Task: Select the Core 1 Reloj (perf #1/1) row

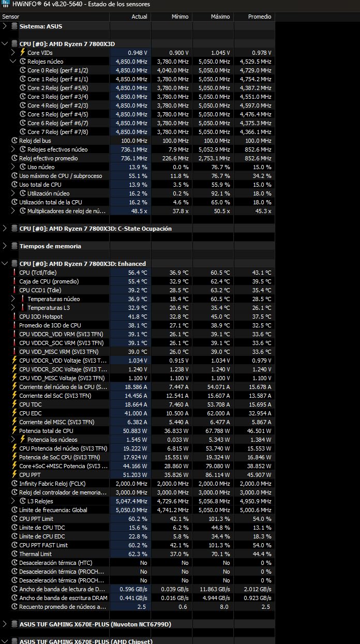Action: [138, 79]
